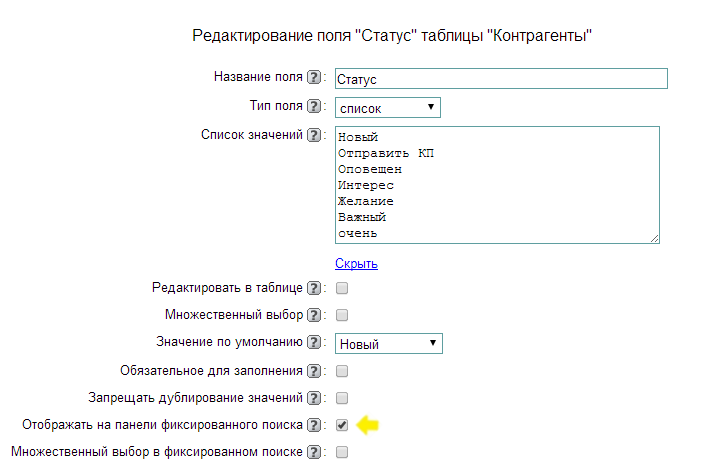720x466 pixels.
Task: Click help icon for "Обязательное для заполнения"
Action: coord(314,371)
